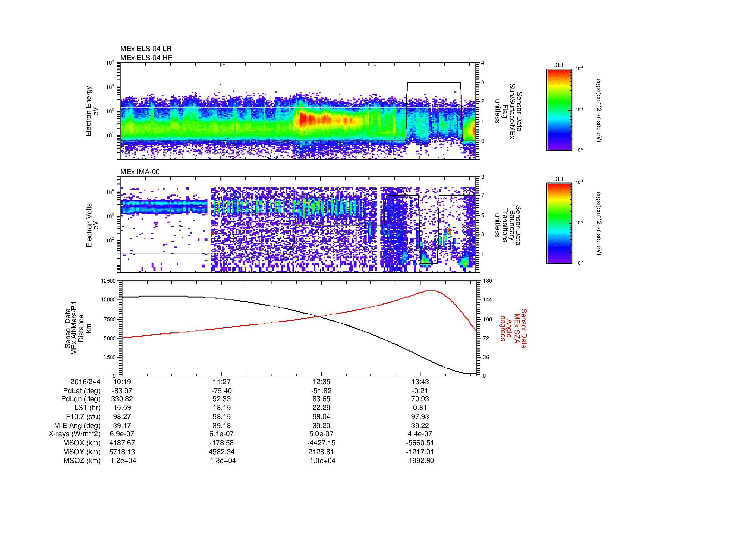Click X-rays value 6.9e-07

coord(122,434)
